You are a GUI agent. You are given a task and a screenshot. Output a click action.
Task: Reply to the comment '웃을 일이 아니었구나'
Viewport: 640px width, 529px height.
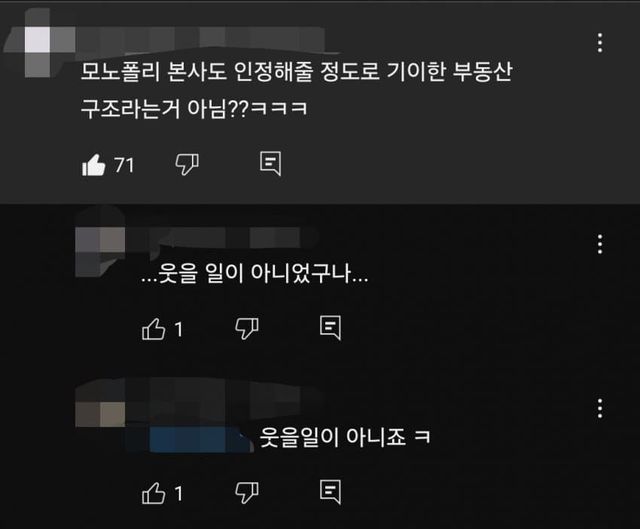coord(330,328)
